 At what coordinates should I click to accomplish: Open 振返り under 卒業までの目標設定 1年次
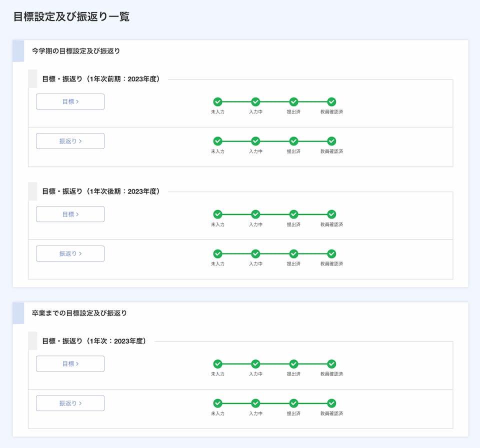[x=70, y=403]
